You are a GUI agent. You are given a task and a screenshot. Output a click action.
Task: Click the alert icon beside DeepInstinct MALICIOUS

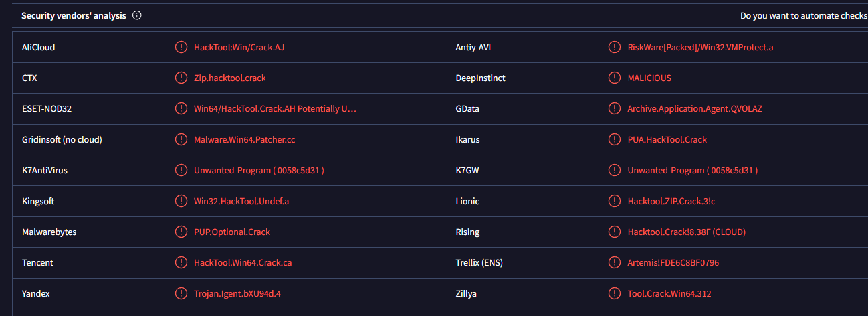coord(614,78)
